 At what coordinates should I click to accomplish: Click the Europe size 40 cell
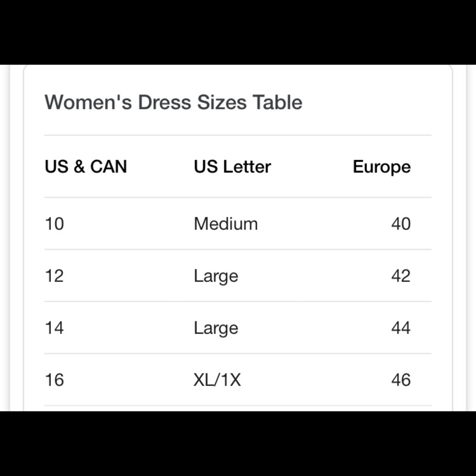point(400,224)
